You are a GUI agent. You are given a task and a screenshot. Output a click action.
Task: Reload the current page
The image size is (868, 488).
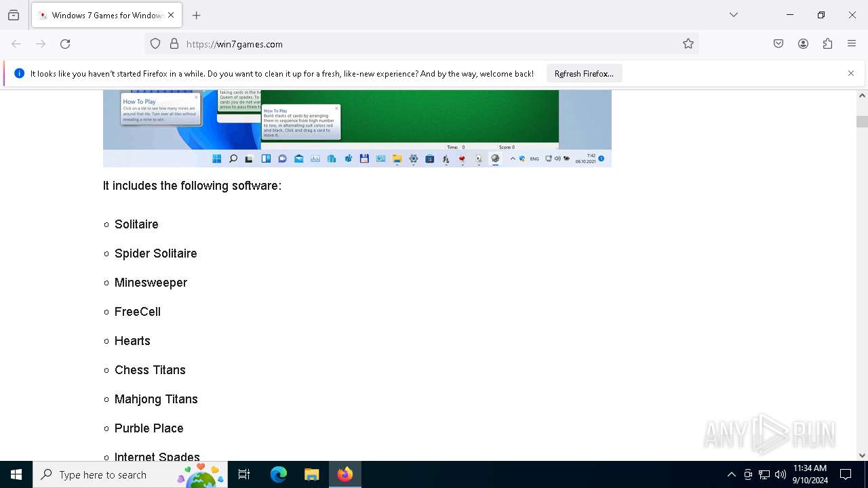[x=65, y=44]
